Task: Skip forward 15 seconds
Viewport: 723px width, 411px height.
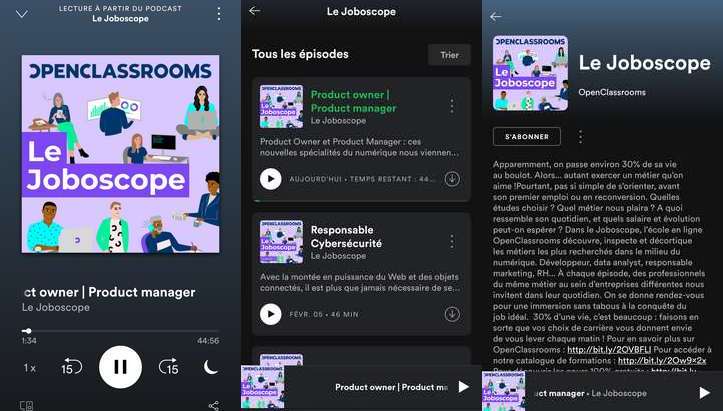Action: click(169, 367)
